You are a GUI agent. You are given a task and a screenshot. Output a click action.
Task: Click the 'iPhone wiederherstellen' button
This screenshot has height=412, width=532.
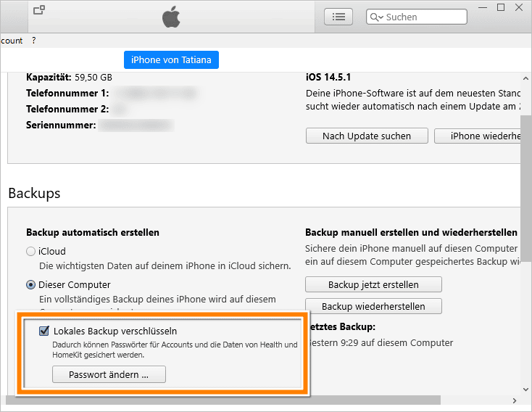point(478,136)
